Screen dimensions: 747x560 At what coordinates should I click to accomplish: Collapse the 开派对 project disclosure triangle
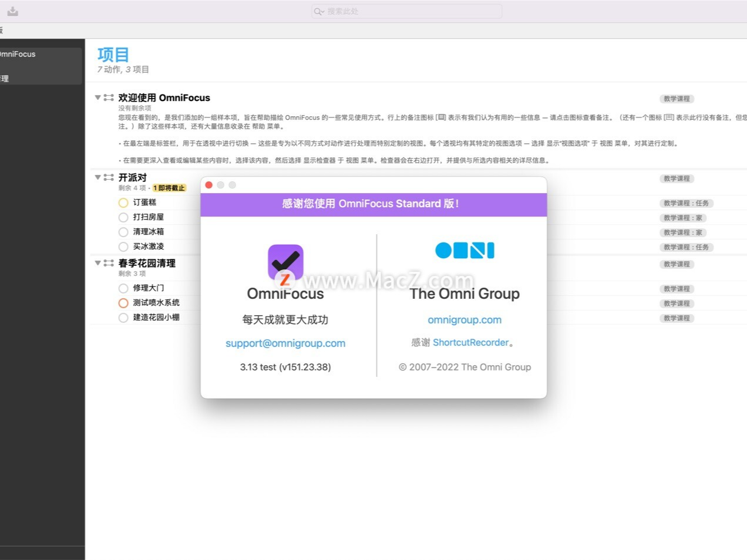pyautogui.click(x=97, y=177)
